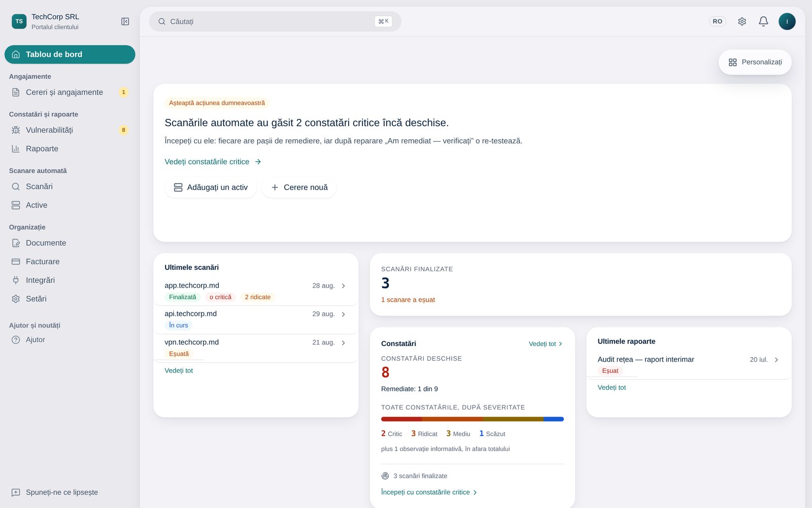
Task: Click the Rapoarte chart icon
Action: [x=16, y=149]
